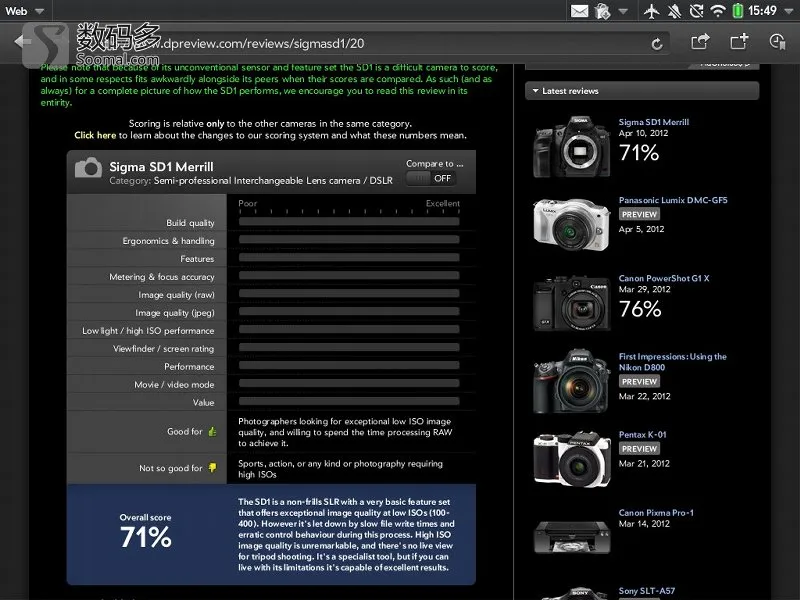This screenshot has height=600, width=800.
Task: Click the thumbs-down Not so good icon
Action: (212, 468)
